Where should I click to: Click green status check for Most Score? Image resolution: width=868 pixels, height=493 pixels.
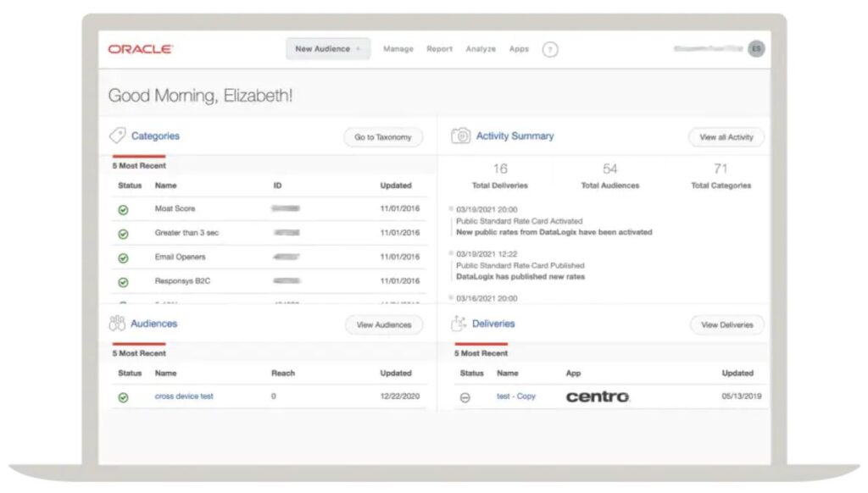coord(123,209)
